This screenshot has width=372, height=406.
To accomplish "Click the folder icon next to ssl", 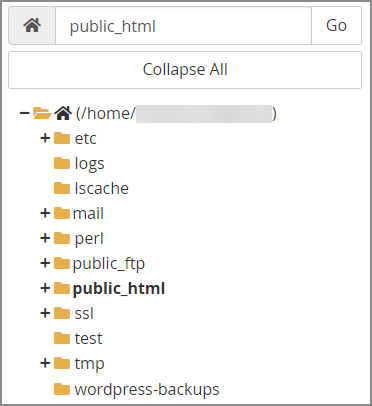I will tap(62, 313).
